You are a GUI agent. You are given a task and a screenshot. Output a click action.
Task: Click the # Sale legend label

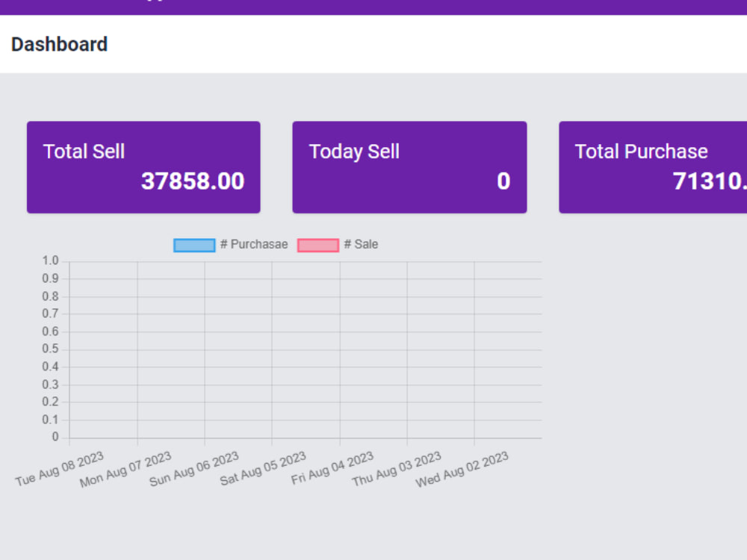[x=361, y=244]
